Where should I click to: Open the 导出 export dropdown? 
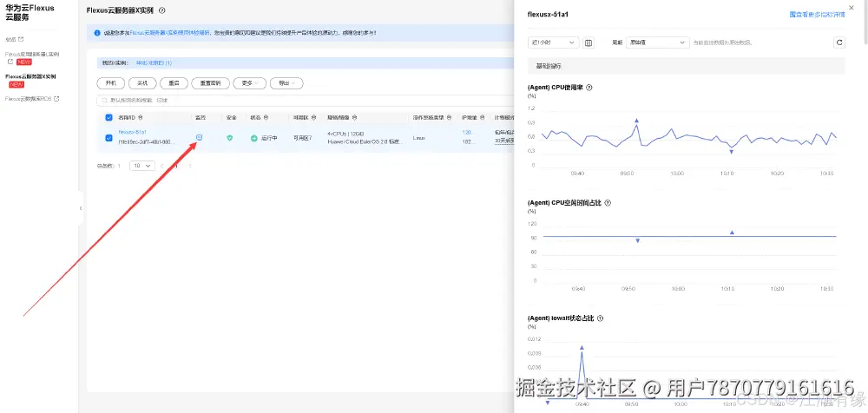point(286,83)
